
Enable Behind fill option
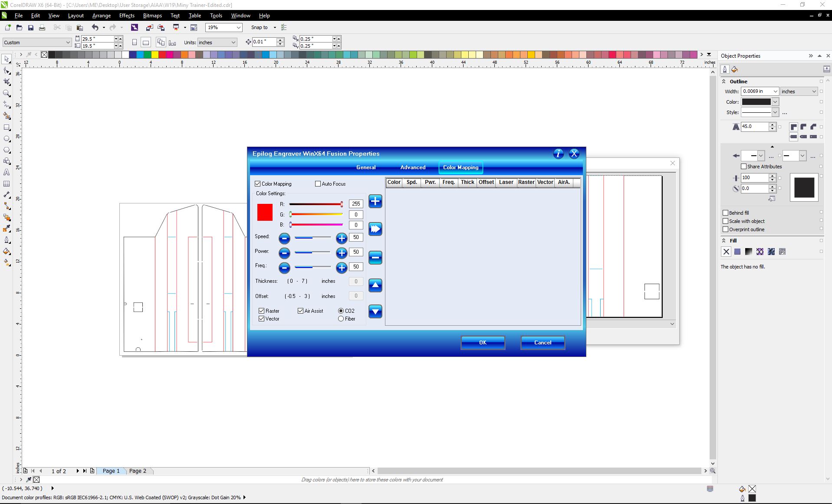pyautogui.click(x=725, y=213)
